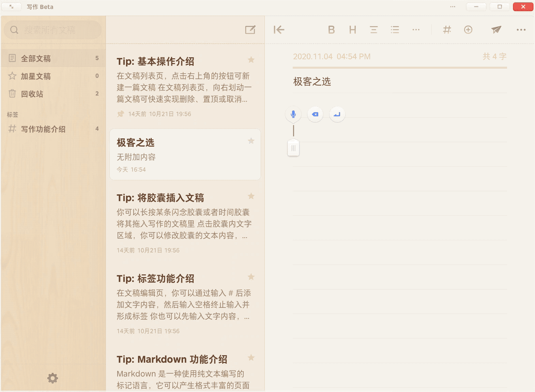This screenshot has width=535, height=392.
Task: Open 回收站 in the sidebar
Action: tap(53, 94)
